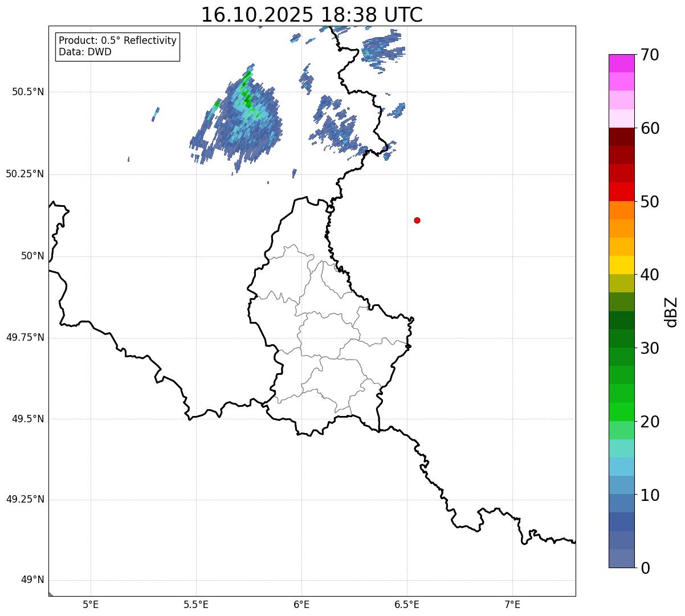
Task: Click the magenta swatch at 70 dBZ
Action: (x=622, y=63)
